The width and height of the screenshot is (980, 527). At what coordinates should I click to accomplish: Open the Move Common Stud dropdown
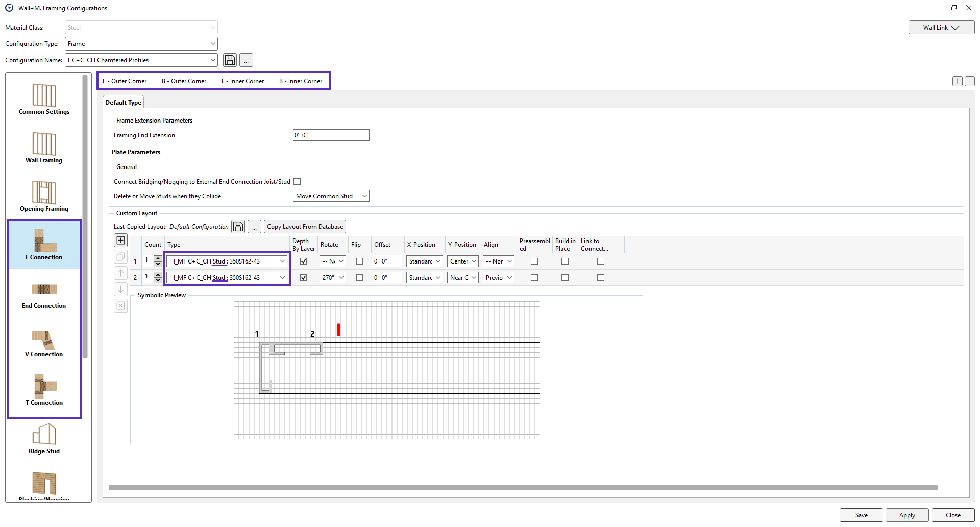pyautogui.click(x=331, y=196)
